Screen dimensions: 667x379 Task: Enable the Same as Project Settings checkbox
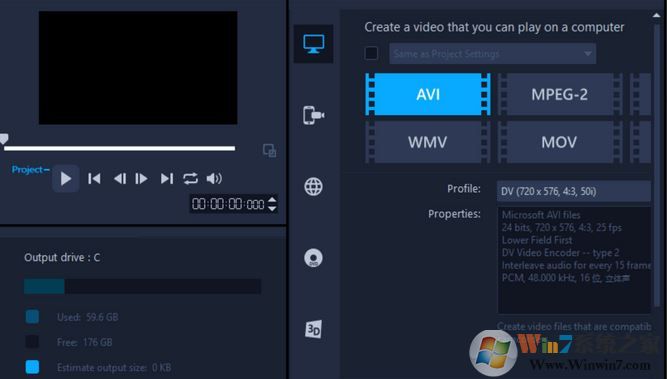pyautogui.click(x=371, y=54)
